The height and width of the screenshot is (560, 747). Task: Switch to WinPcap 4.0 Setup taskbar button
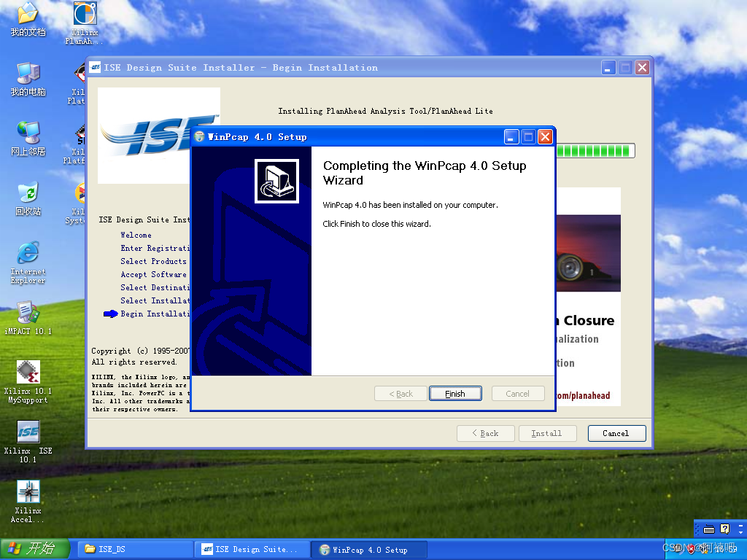click(370, 549)
